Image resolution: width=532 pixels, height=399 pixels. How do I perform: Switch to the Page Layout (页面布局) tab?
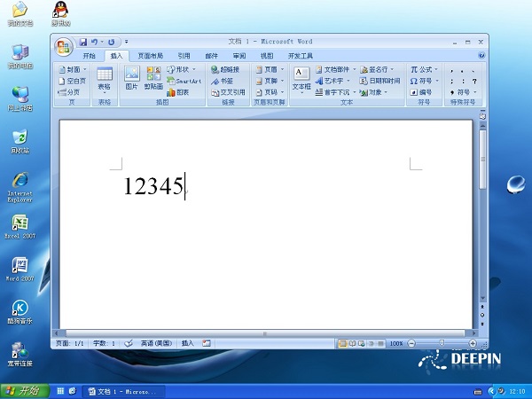pos(151,56)
